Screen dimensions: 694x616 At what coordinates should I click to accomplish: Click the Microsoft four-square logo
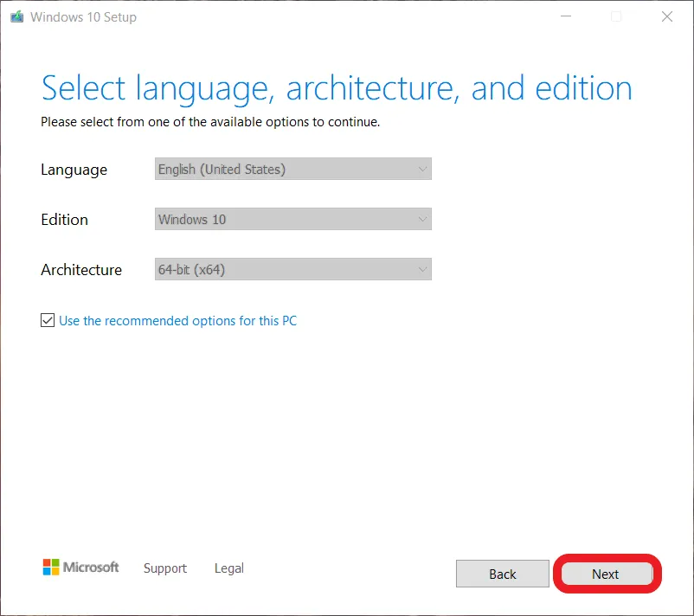click(53, 568)
